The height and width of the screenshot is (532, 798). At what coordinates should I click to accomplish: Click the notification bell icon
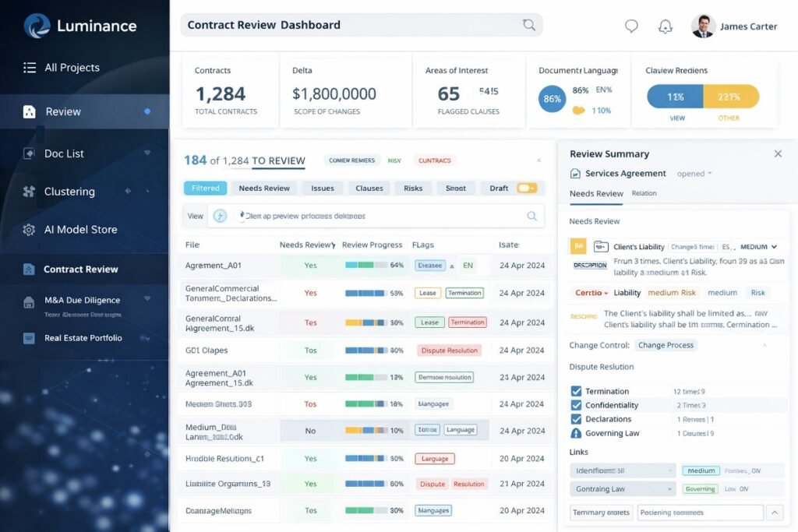click(666, 26)
